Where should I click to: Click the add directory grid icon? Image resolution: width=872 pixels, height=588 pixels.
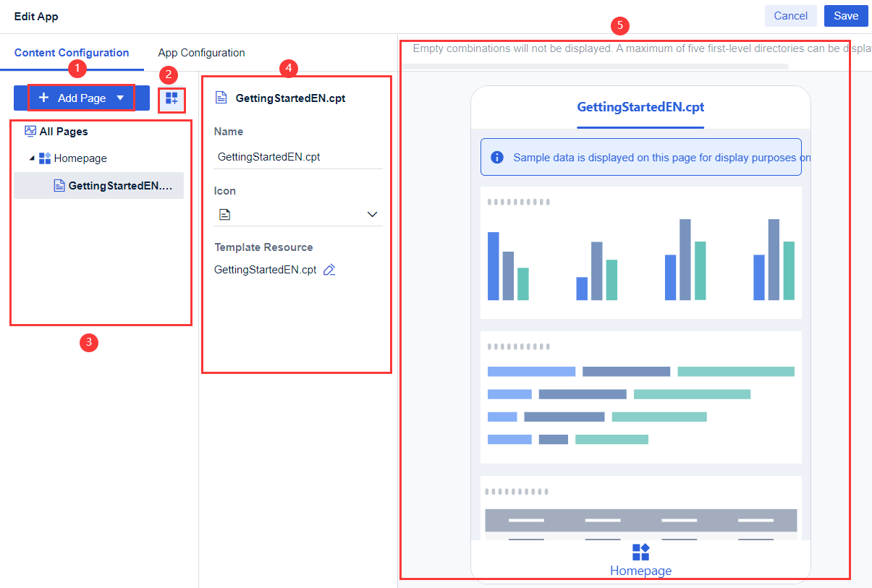pos(172,98)
